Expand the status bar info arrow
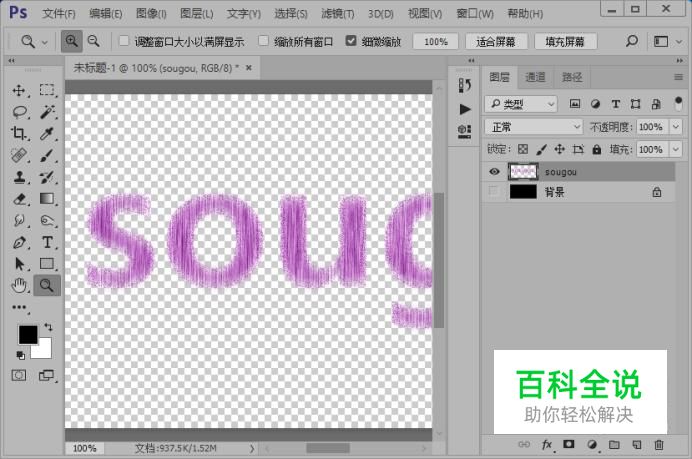The height and width of the screenshot is (459, 692). [x=252, y=448]
